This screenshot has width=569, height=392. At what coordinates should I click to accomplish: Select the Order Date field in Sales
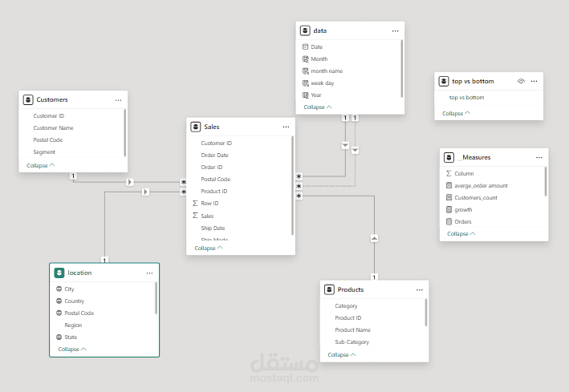(215, 156)
